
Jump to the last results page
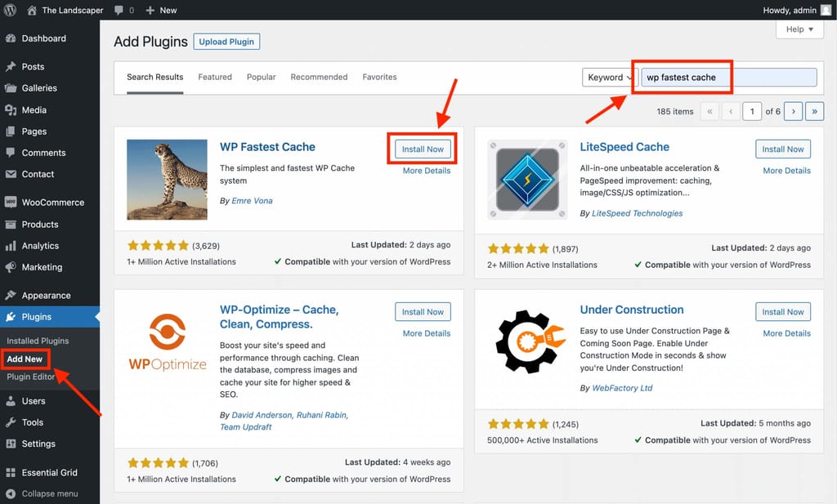(x=815, y=111)
